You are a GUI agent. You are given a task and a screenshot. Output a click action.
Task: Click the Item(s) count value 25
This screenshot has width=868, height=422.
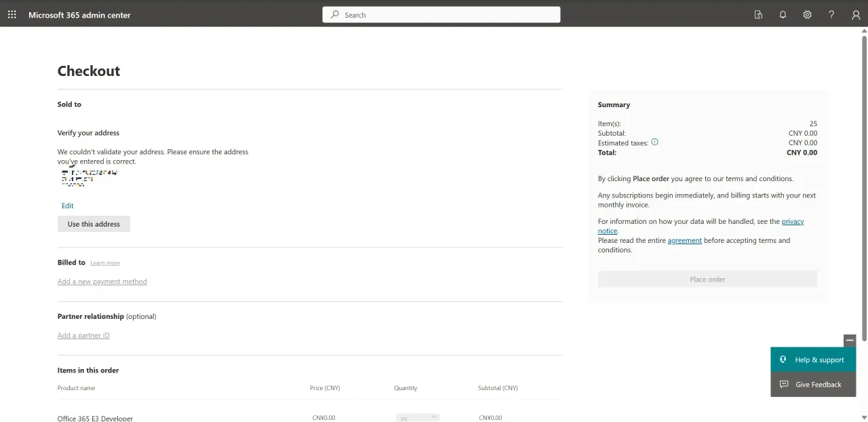pos(813,123)
